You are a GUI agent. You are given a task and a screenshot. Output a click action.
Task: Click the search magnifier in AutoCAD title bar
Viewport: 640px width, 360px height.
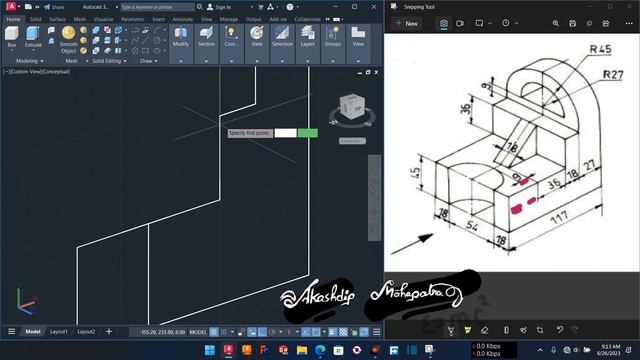tap(200, 7)
